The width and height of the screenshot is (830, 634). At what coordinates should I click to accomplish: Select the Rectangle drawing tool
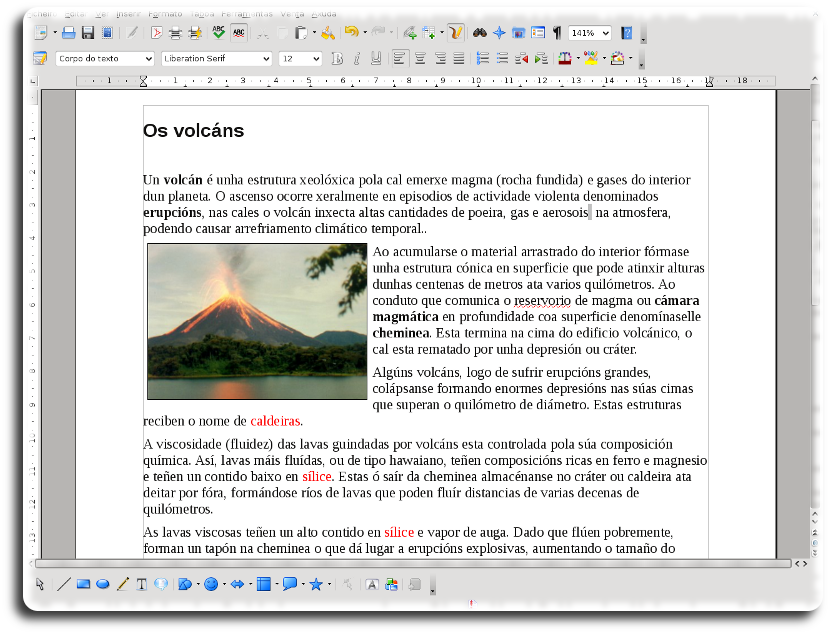tap(82, 584)
